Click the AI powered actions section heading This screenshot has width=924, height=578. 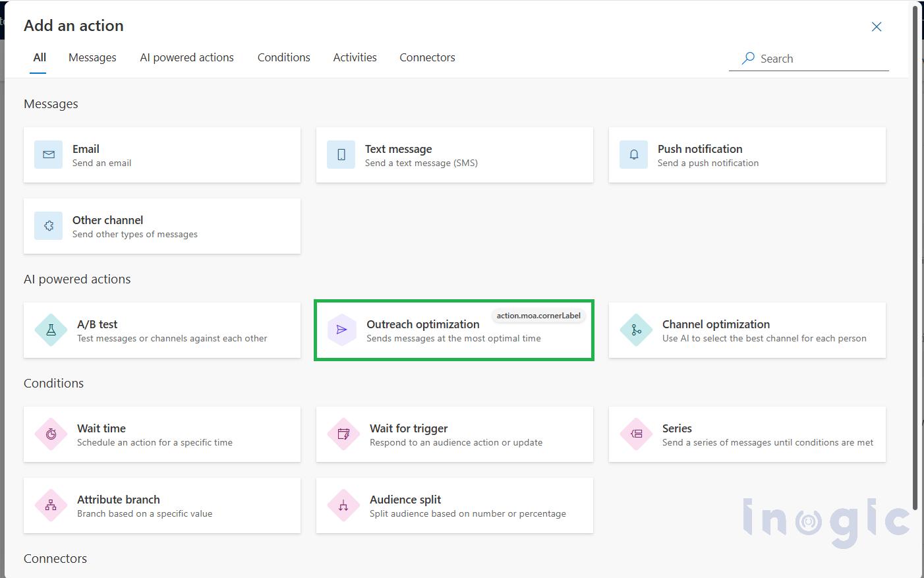[x=77, y=279]
